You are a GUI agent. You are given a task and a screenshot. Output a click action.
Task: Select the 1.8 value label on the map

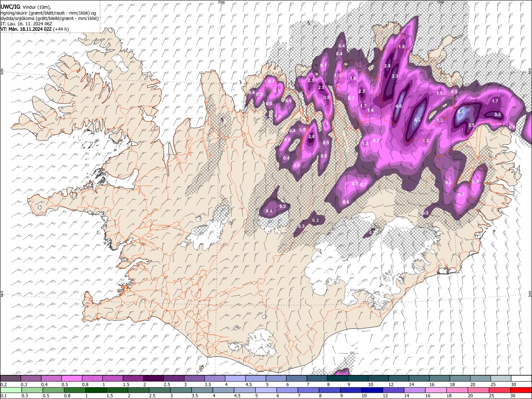pos(401,47)
